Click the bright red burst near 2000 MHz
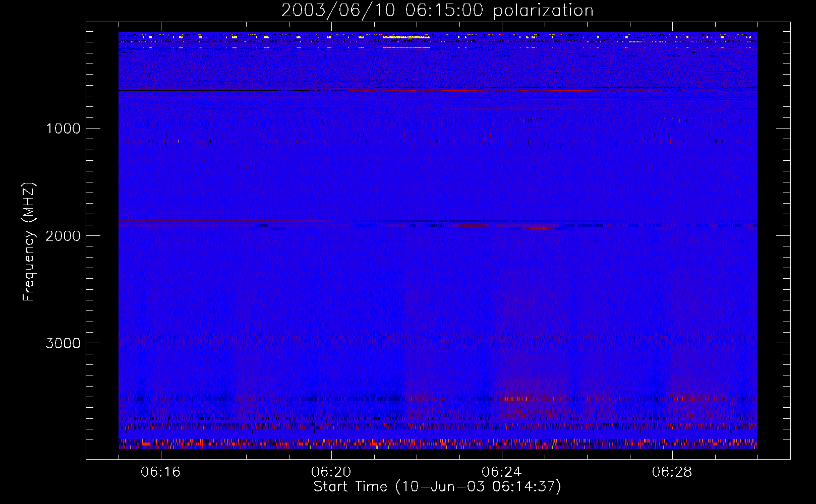The image size is (816, 504). (539, 228)
